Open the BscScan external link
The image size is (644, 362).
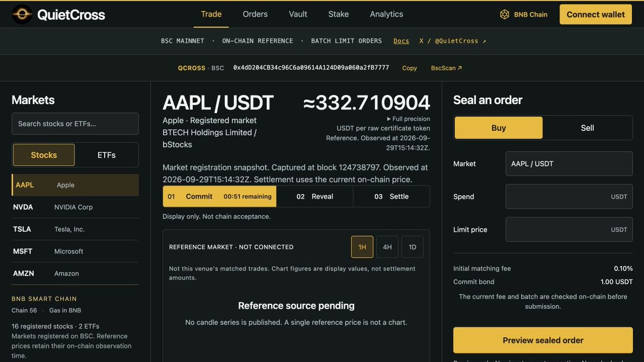[x=447, y=68]
